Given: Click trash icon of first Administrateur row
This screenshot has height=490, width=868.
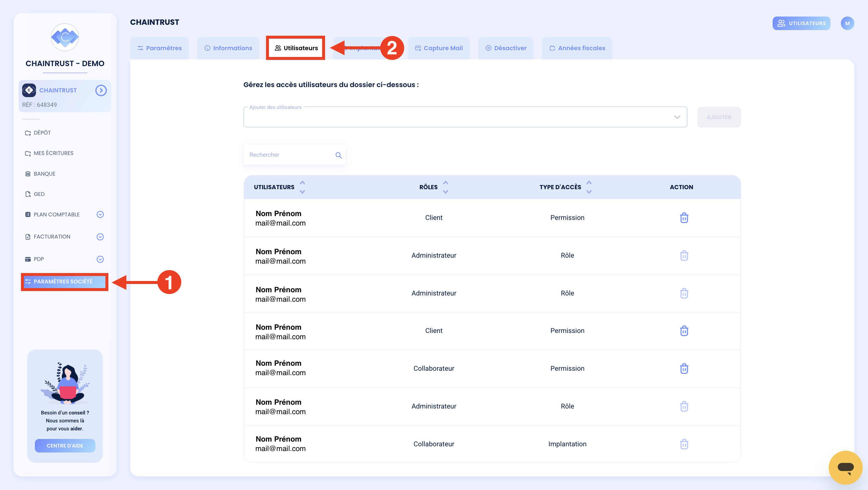Looking at the screenshot, I should coord(684,255).
